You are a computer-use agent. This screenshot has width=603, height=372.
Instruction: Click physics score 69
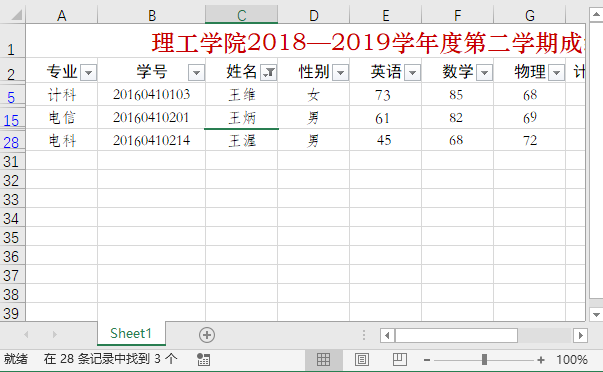pyautogui.click(x=530, y=118)
